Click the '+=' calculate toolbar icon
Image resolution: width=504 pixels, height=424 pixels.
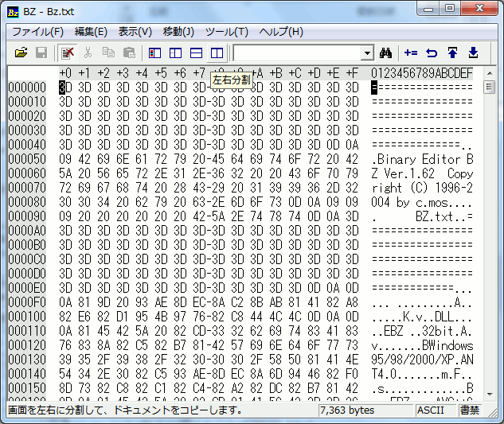411,53
